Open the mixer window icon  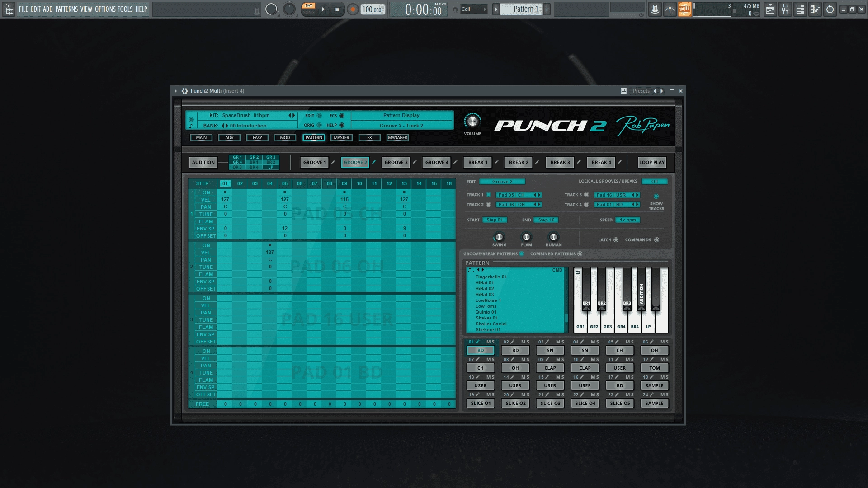[x=785, y=9]
